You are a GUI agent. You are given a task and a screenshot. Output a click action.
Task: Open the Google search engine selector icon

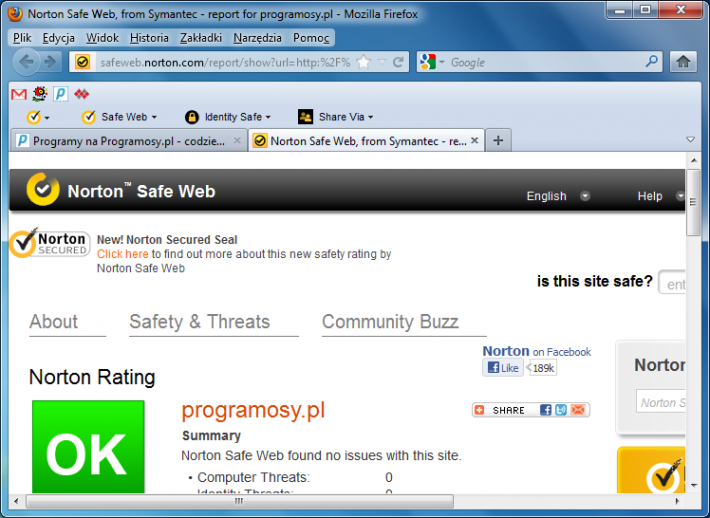coord(432,62)
